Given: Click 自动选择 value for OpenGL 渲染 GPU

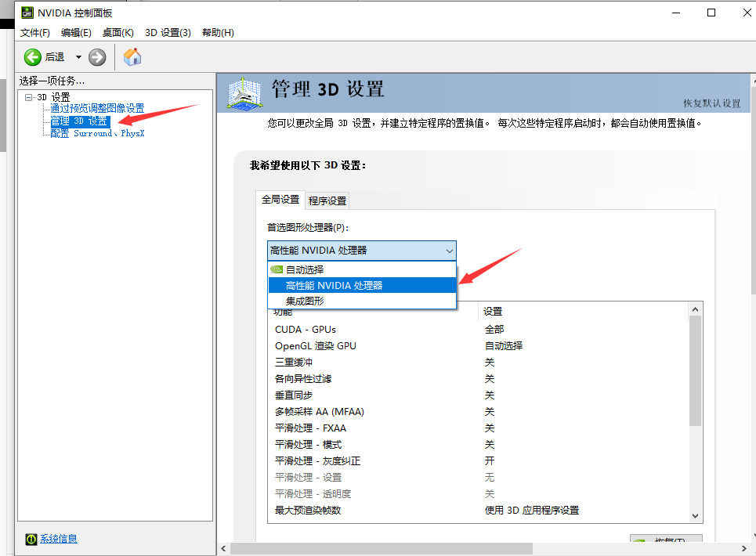Looking at the screenshot, I should click(x=504, y=346).
